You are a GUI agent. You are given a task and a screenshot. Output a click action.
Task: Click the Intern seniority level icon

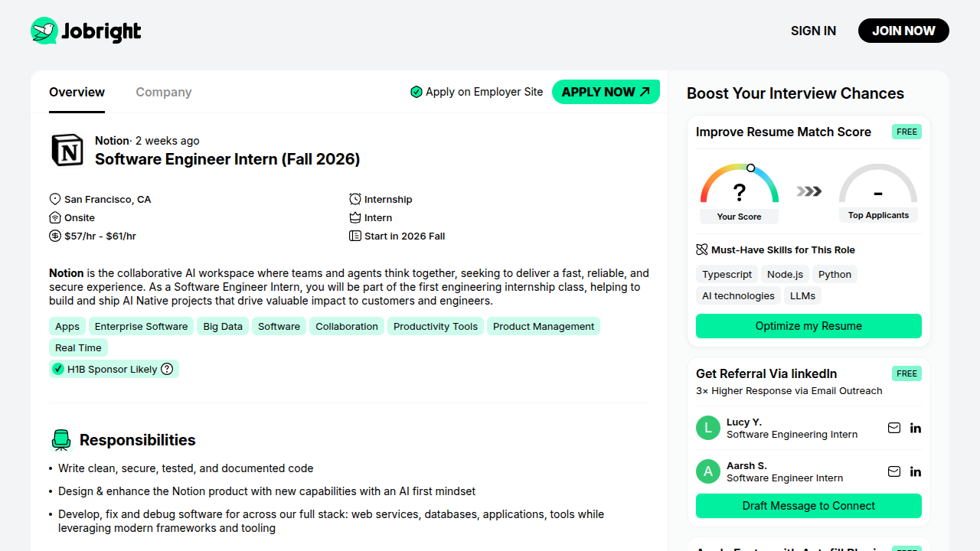pyautogui.click(x=355, y=217)
